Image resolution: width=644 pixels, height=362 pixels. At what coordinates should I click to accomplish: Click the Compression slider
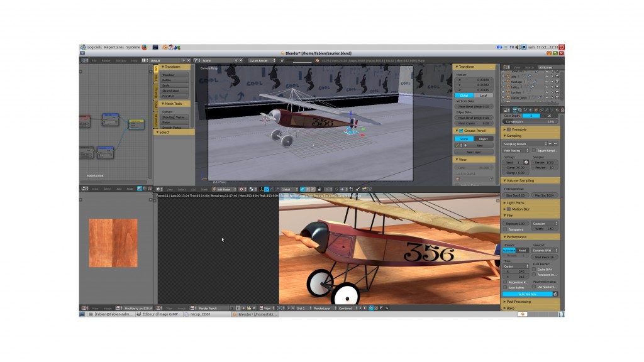[530, 121]
